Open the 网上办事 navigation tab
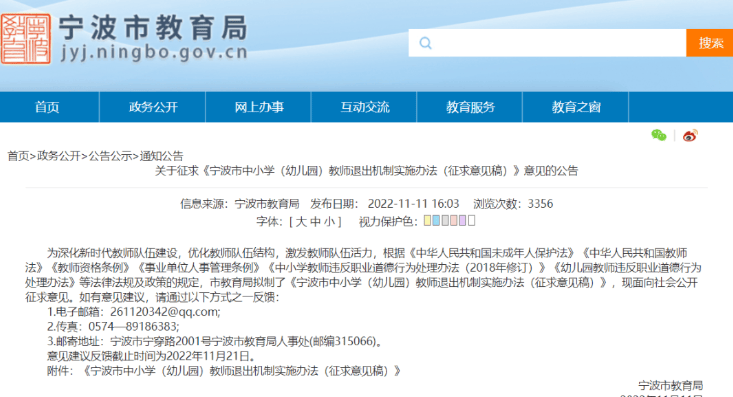This screenshot has width=733, height=397. point(259,107)
